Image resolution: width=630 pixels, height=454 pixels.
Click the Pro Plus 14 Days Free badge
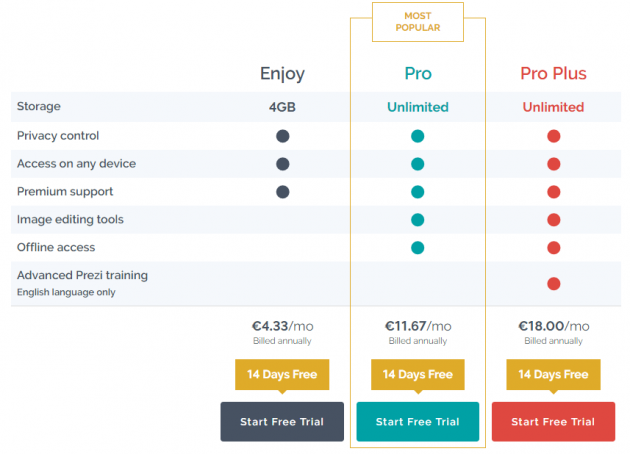[x=553, y=375]
